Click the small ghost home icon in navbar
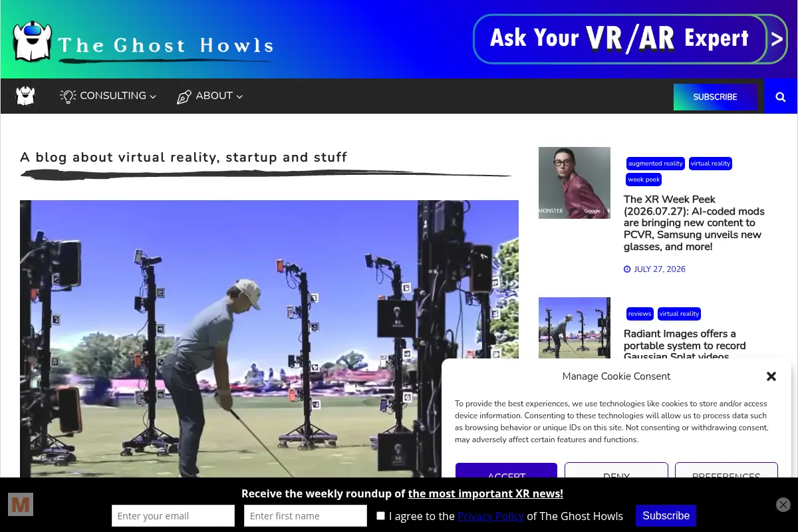 [25, 96]
